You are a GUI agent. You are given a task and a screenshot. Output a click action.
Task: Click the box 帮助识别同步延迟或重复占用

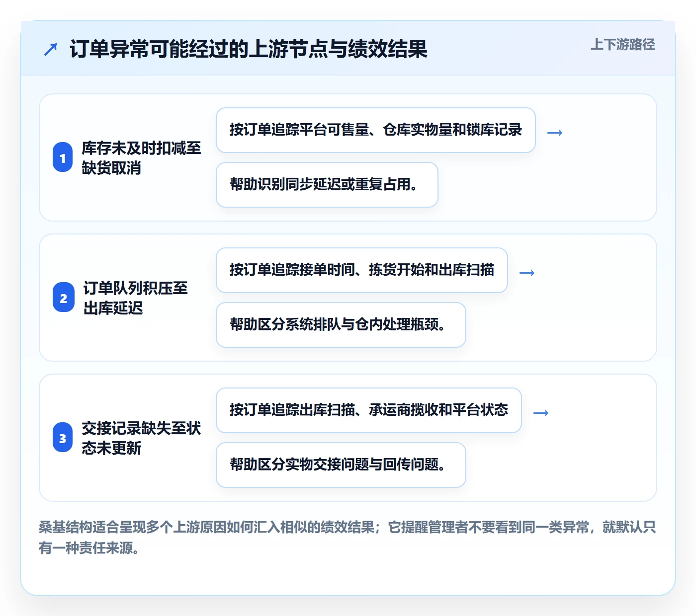327,185
